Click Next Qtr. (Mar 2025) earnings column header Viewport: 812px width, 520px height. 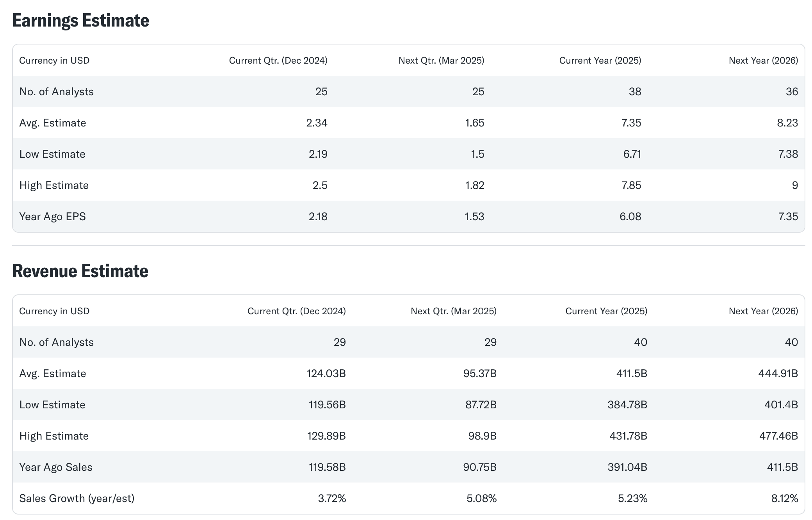(441, 61)
